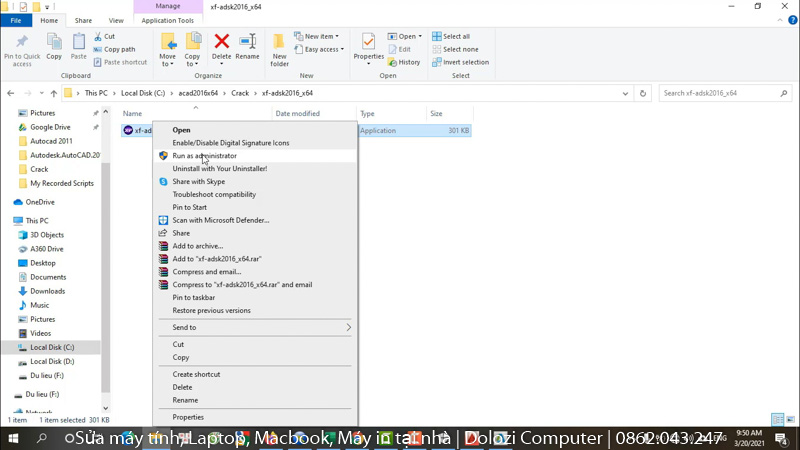Viewport: 800px width, 450px height.
Task: Click the Paste icon in Clipboard group
Action: click(78, 46)
